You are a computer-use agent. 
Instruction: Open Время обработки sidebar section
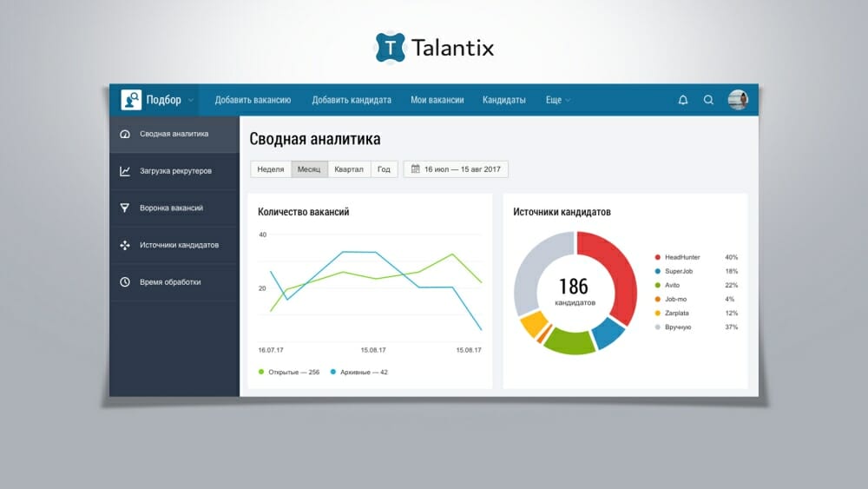(174, 282)
